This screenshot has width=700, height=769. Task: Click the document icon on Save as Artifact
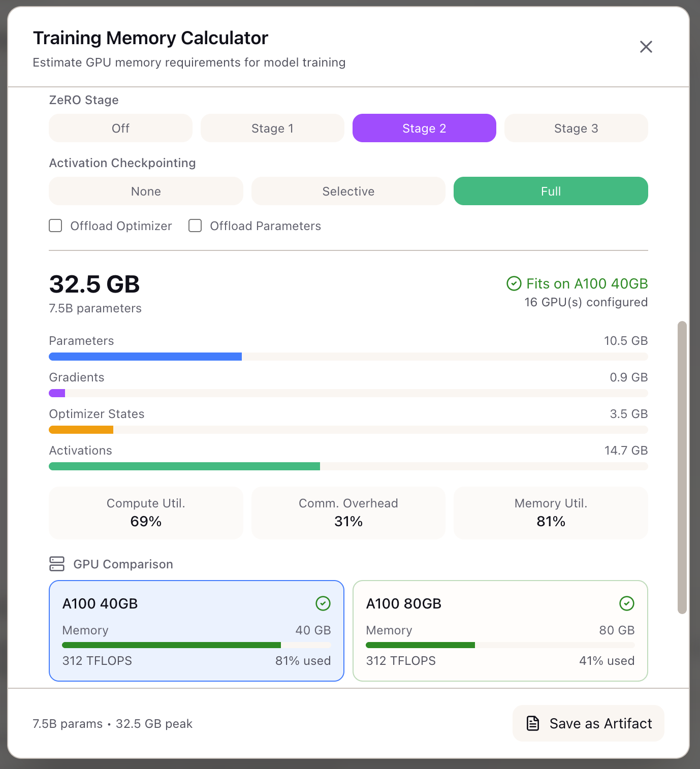click(x=532, y=723)
